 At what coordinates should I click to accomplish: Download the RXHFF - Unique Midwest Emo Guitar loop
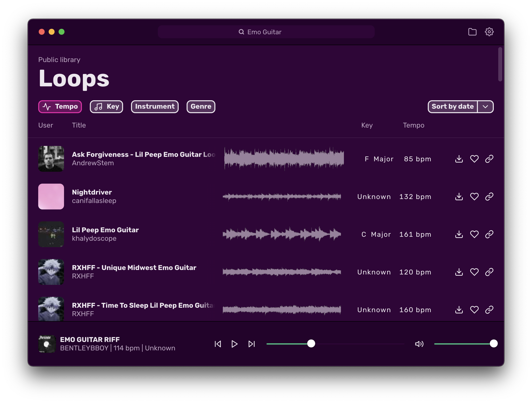coord(459,272)
